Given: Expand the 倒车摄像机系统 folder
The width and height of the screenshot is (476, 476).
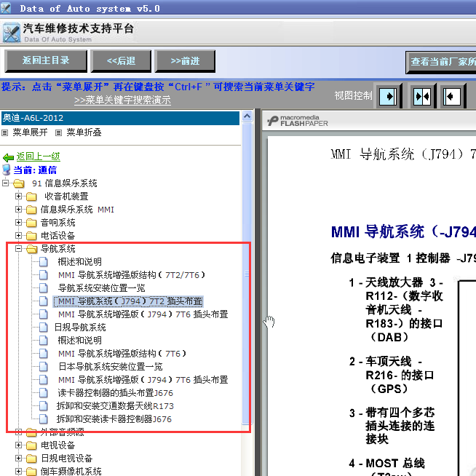Looking at the screenshot, I should coord(18,471).
